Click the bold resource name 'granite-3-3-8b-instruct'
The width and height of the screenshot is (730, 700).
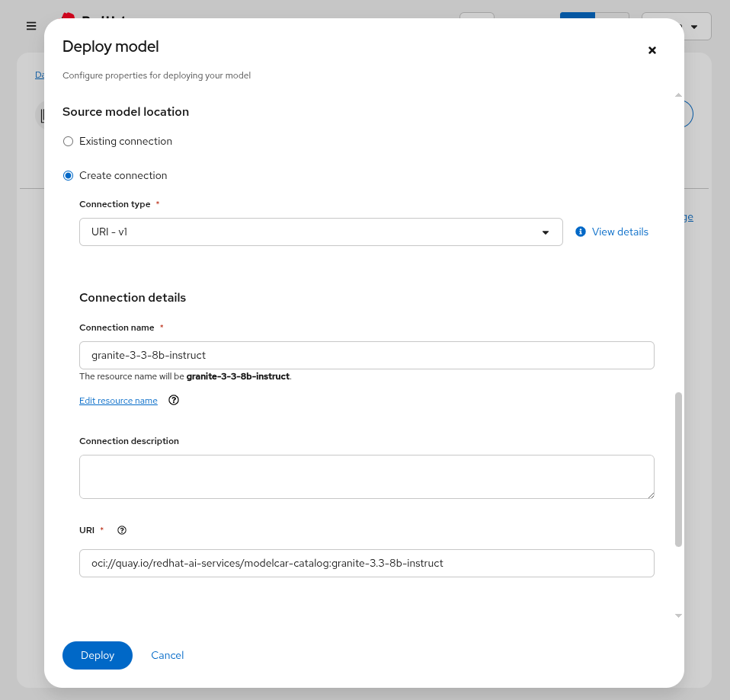coord(238,376)
